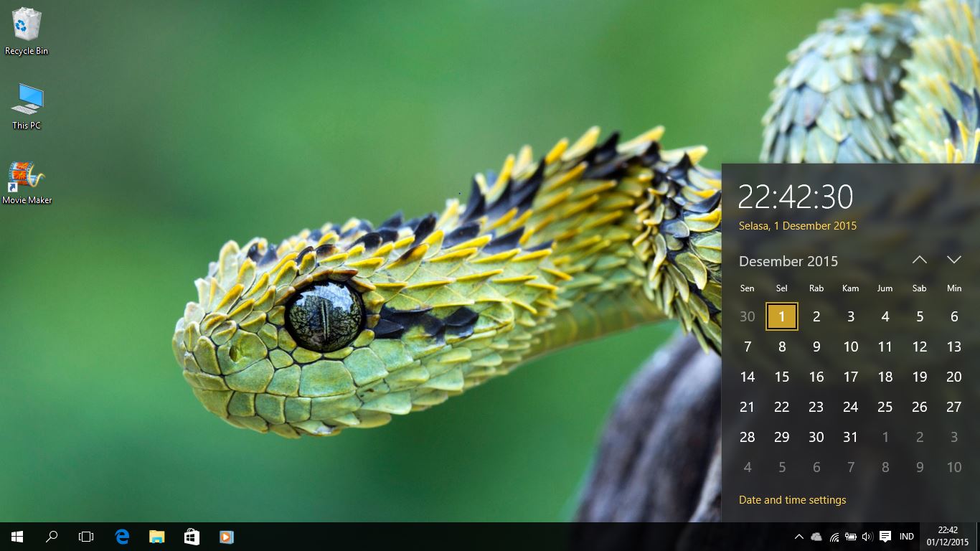Screen dimensions: 980x551
Task: Open Search from the taskbar
Action: 51,536
